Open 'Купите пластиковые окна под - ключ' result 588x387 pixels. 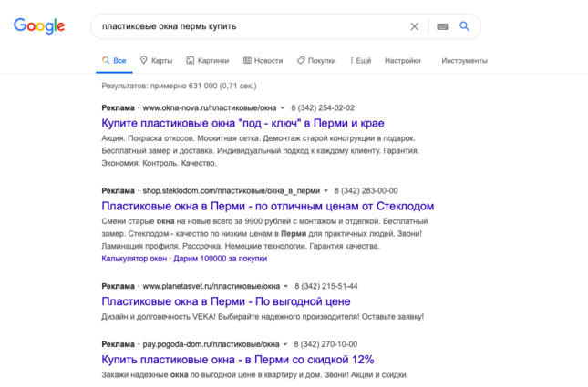[x=242, y=123]
